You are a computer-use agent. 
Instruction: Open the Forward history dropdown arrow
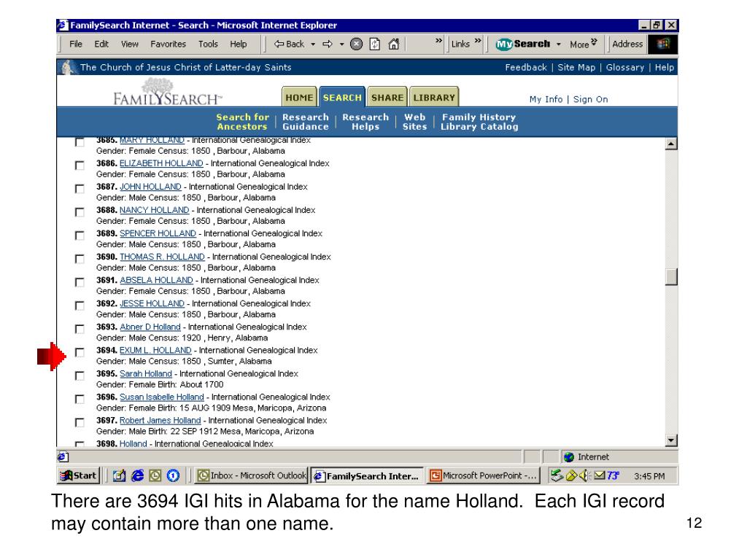click(x=341, y=44)
